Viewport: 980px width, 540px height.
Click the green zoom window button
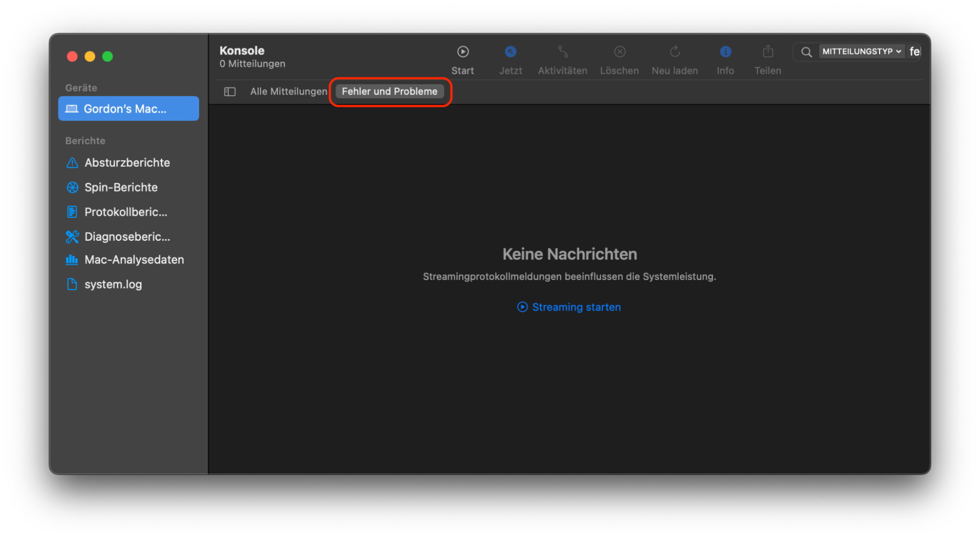pos(107,56)
